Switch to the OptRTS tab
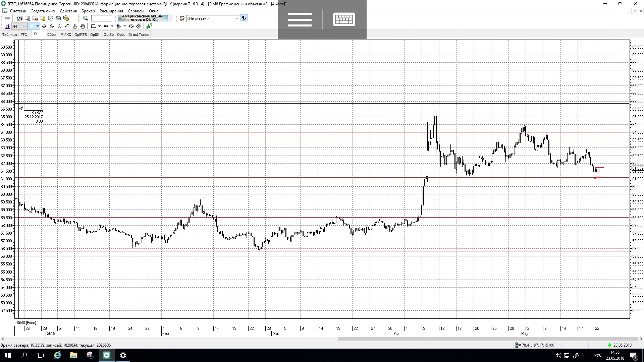Image resolution: width=644 pixels, height=362 pixels. [80, 35]
